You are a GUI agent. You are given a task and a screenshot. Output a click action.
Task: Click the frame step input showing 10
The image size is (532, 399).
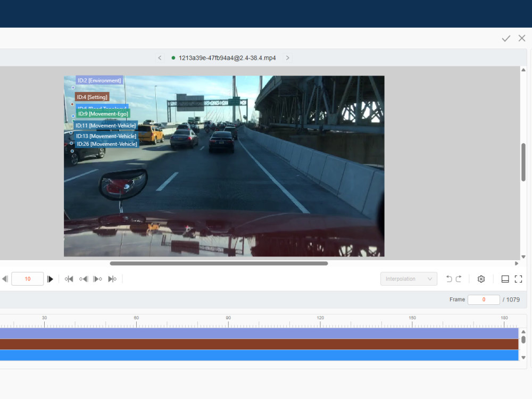click(x=28, y=279)
